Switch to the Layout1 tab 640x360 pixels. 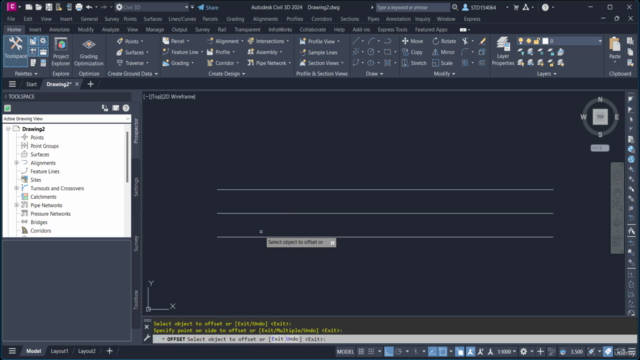coord(59,351)
